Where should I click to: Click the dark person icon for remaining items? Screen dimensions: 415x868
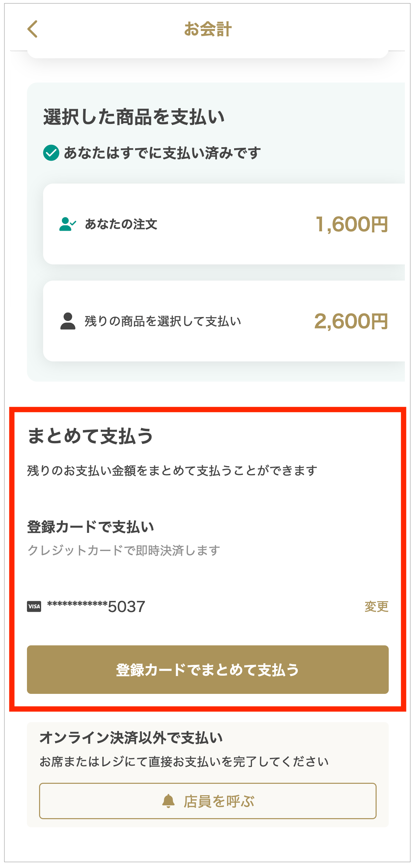(68, 321)
